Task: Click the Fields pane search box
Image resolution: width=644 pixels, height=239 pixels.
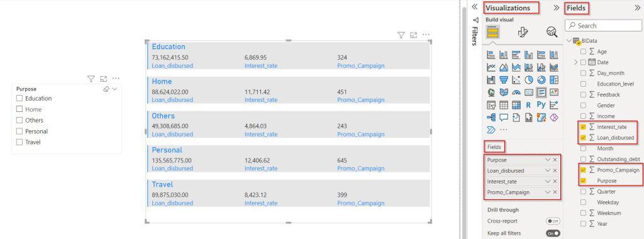Action: pos(603,25)
